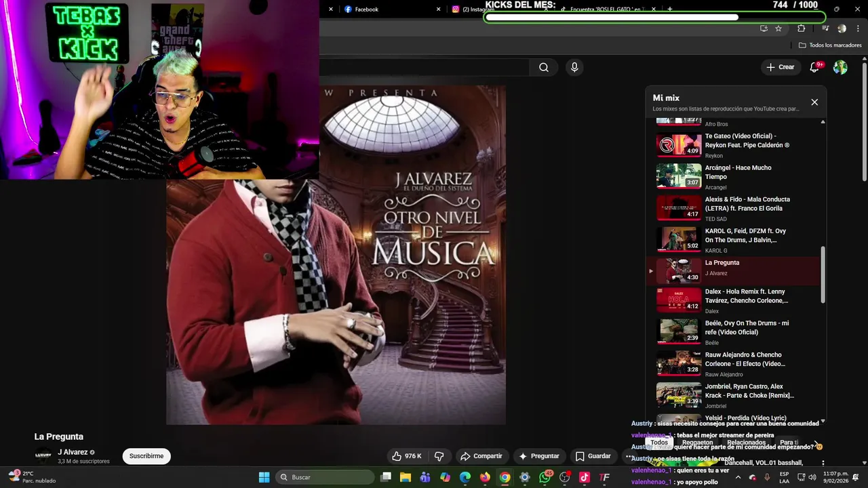Open J Alvarez channel name link
The height and width of the screenshot is (488, 868).
[73, 452]
